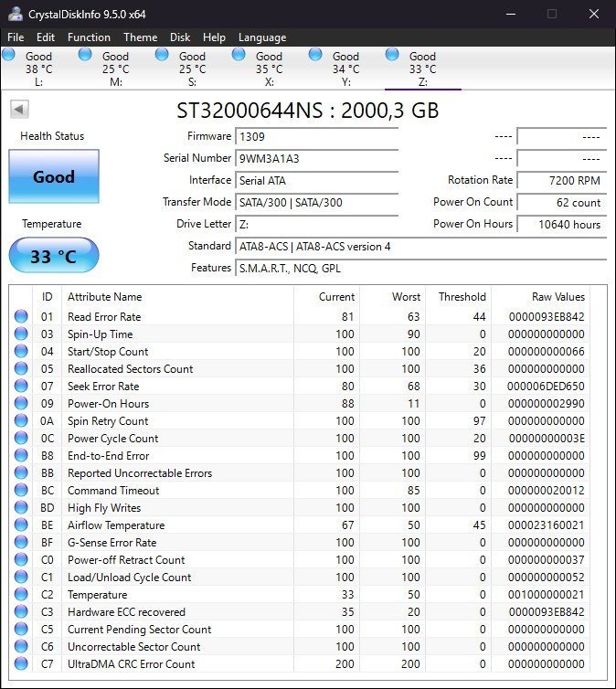Viewport: 616px width, 689px height.
Task: Switch to the M: drive tab
Action: pyautogui.click(x=115, y=69)
